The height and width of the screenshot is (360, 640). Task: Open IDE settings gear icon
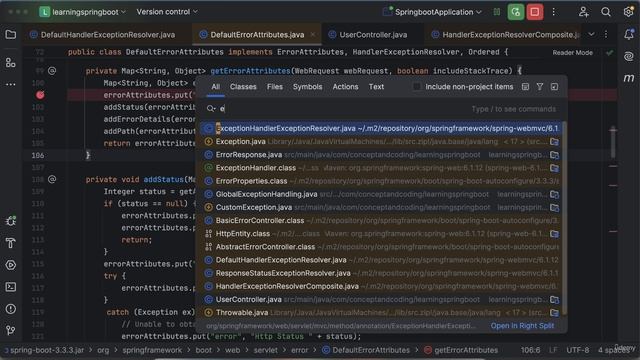[628, 12]
